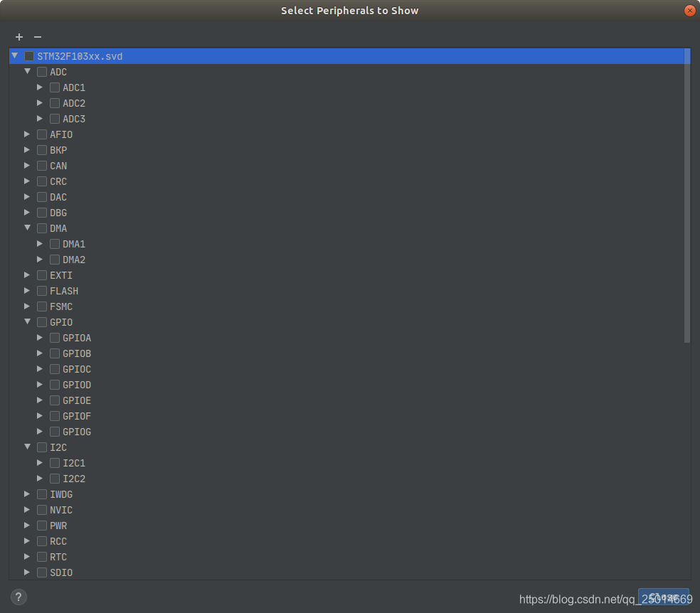Enable the NVIC checkbox
700x613 pixels.
42,509
